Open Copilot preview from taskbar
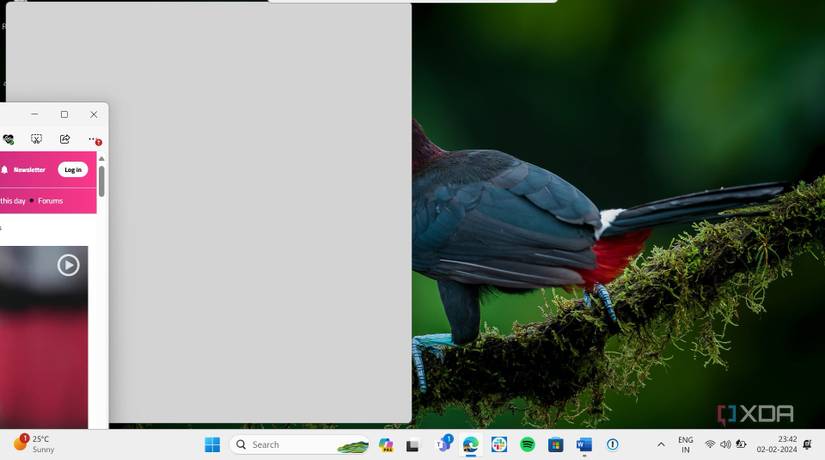Image resolution: width=825 pixels, height=460 pixels. [386, 445]
